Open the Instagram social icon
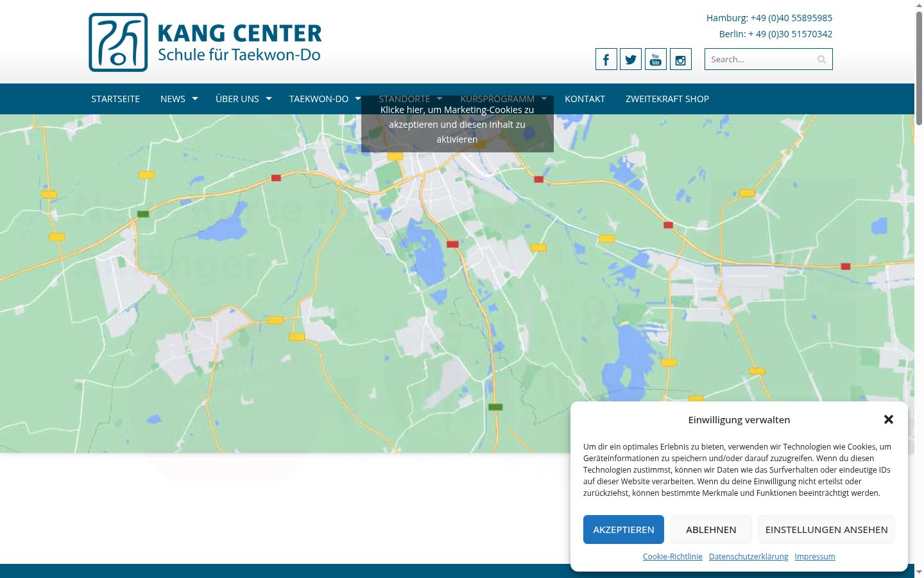Image resolution: width=924 pixels, height=578 pixels. click(681, 59)
